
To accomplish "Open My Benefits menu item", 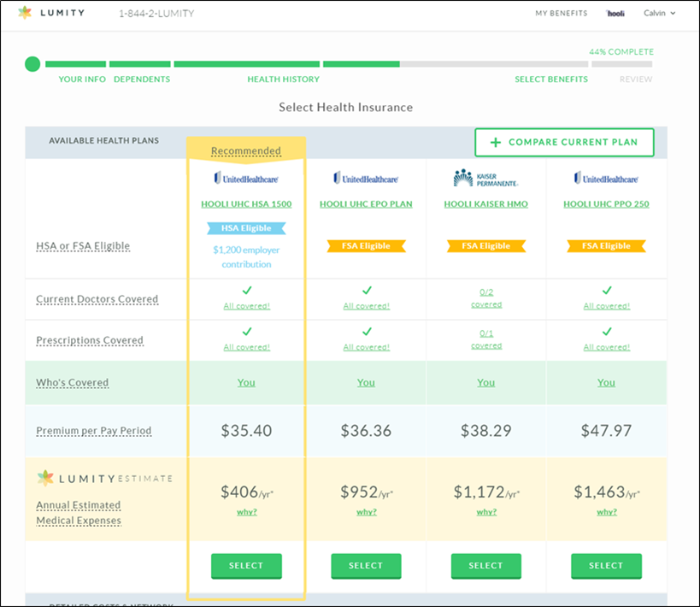I will [x=561, y=14].
